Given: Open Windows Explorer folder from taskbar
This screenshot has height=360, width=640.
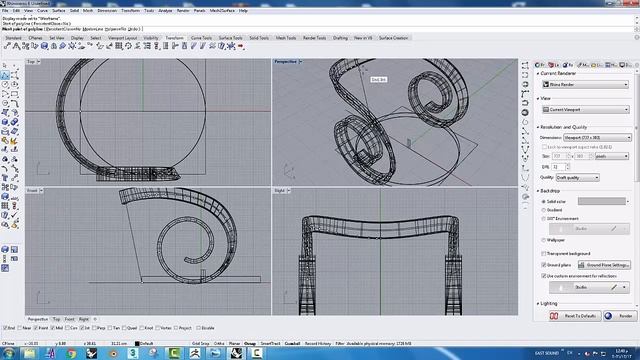Looking at the screenshot, I should pyautogui.click(x=29, y=353).
